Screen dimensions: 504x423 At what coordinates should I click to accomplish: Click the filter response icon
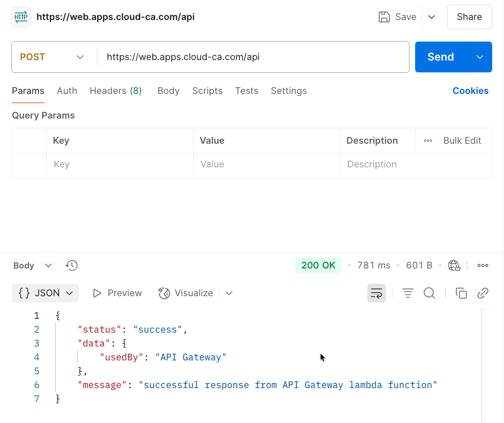[x=407, y=293]
